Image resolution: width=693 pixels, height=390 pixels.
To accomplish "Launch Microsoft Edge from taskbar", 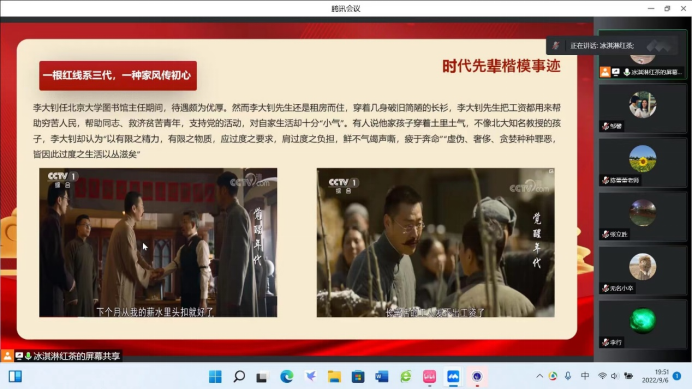I will (286, 377).
